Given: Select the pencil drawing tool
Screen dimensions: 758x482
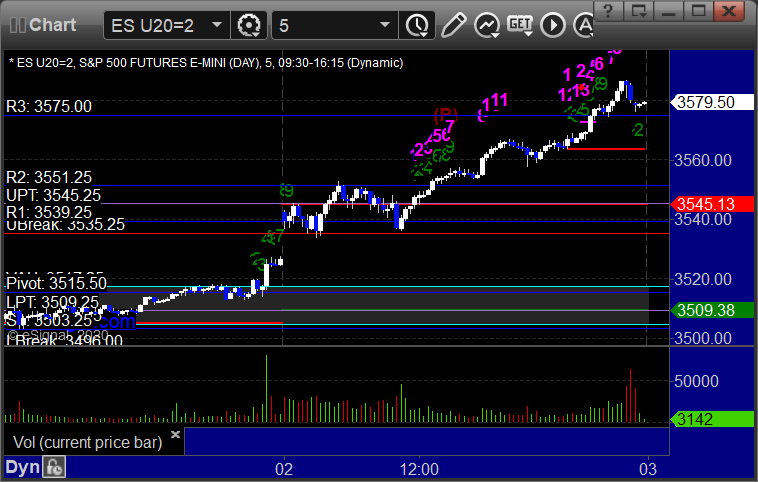Looking at the screenshot, I should 453,25.
